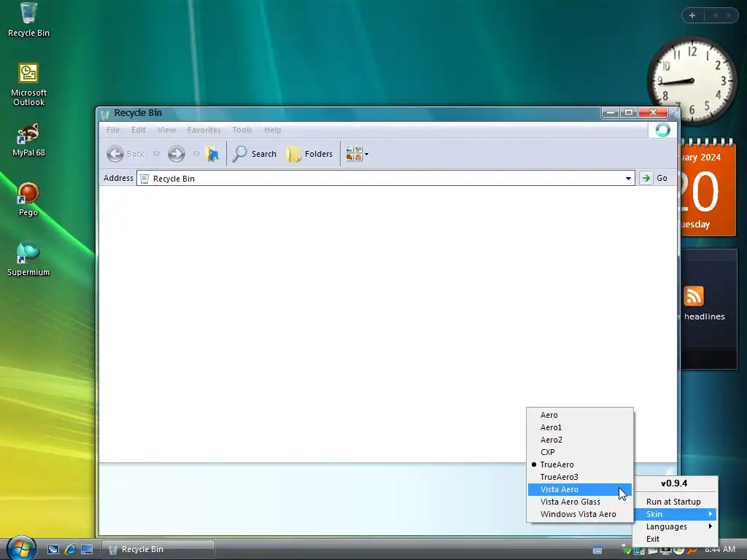Choose the Windows Vista Aero skin
The image size is (747, 560).
[580, 514]
